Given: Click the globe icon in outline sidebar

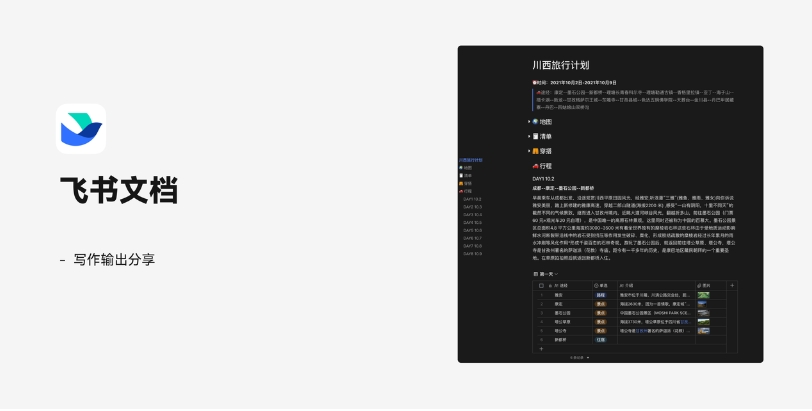Looking at the screenshot, I should [x=461, y=168].
